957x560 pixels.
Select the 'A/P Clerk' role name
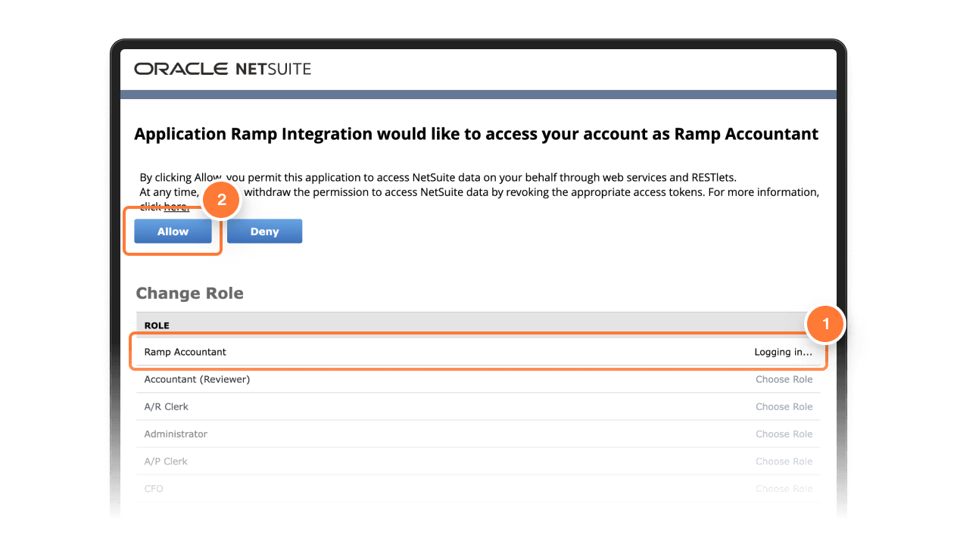[166, 461]
